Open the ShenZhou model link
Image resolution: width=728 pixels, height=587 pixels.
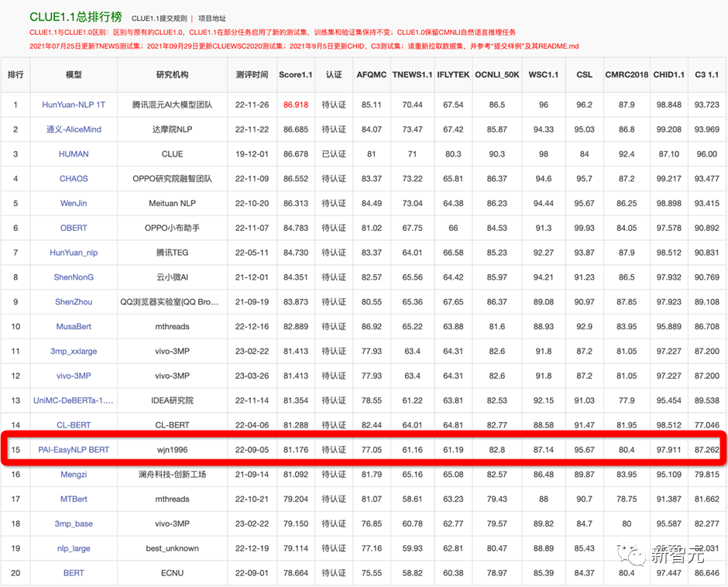[73, 302]
